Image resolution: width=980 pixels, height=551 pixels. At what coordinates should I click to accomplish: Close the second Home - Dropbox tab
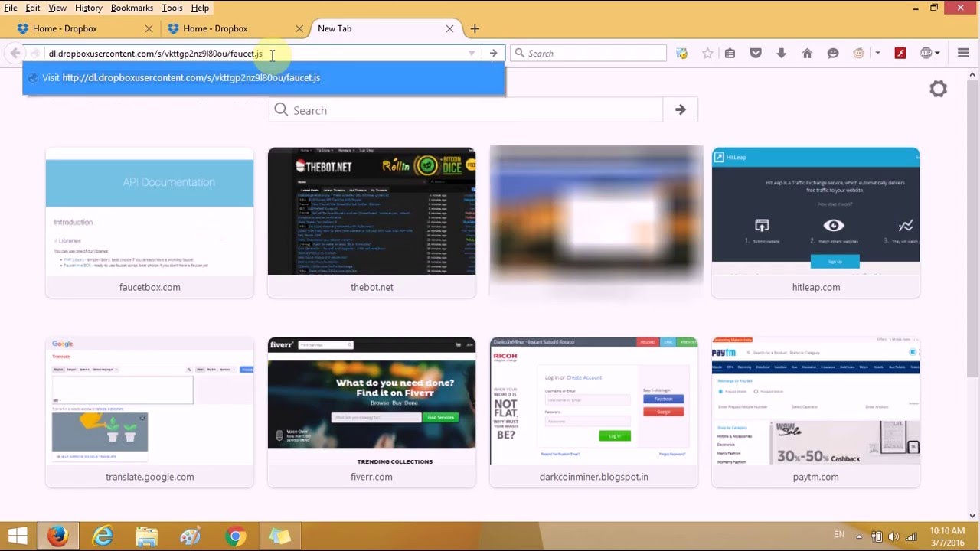(299, 28)
